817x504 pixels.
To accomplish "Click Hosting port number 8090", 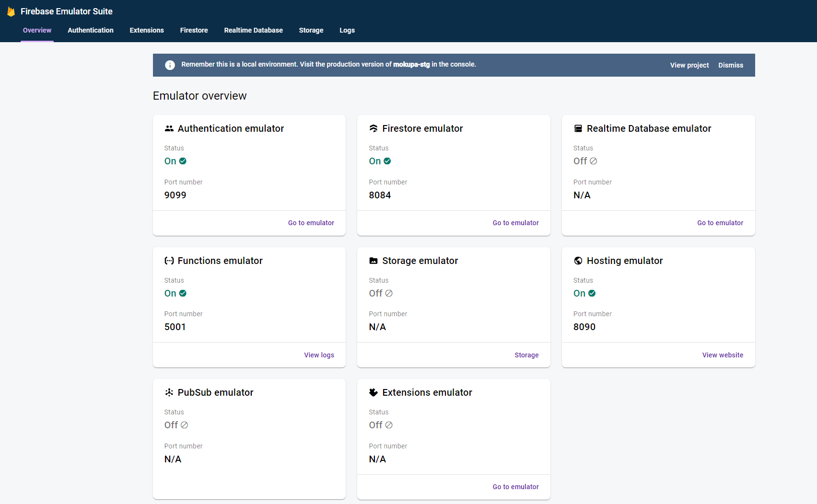I will point(584,327).
